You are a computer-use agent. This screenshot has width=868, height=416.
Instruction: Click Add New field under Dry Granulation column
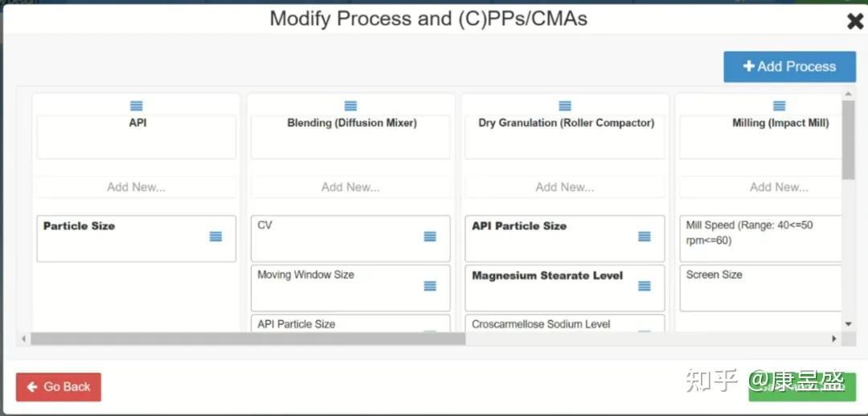[565, 187]
